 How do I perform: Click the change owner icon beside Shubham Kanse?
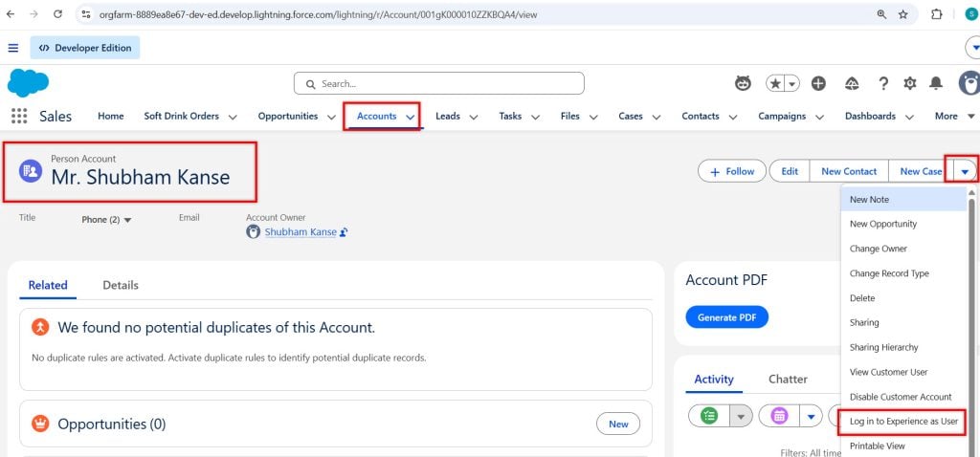[x=344, y=232]
